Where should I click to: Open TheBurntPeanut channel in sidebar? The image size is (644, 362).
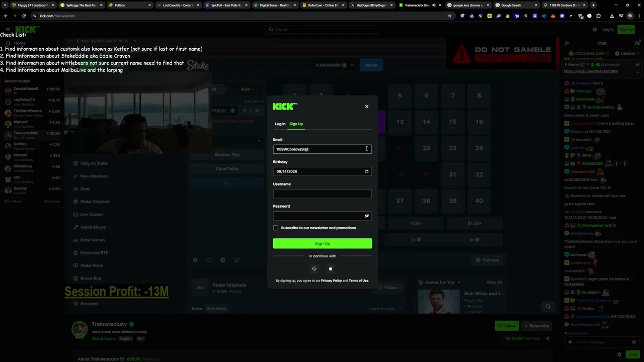[x=33, y=113]
